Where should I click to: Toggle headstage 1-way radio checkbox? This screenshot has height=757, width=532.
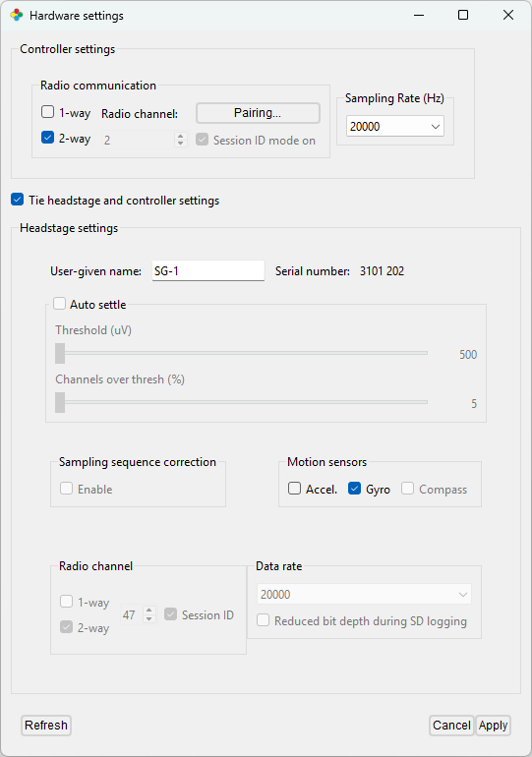coord(66,602)
